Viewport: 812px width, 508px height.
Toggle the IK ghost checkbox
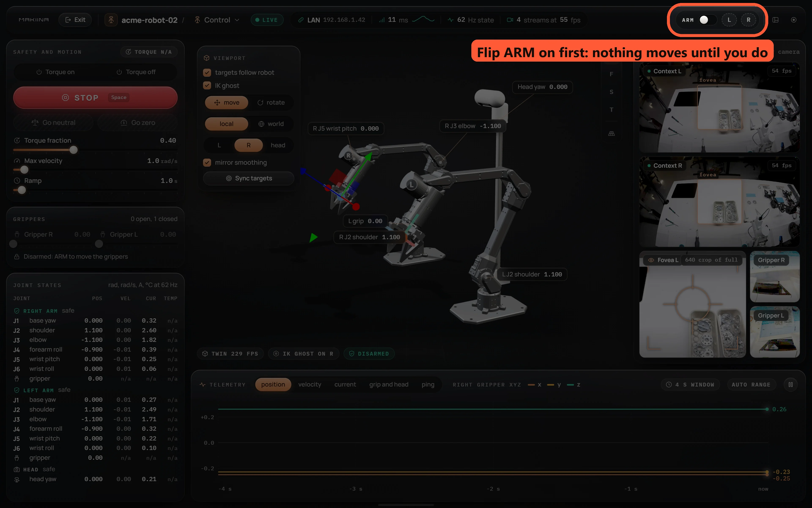coord(207,86)
